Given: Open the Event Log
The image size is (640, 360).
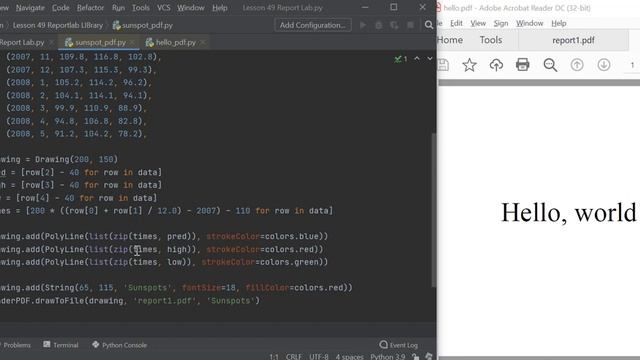Looking at the screenshot, I should (x=398, y=345).
